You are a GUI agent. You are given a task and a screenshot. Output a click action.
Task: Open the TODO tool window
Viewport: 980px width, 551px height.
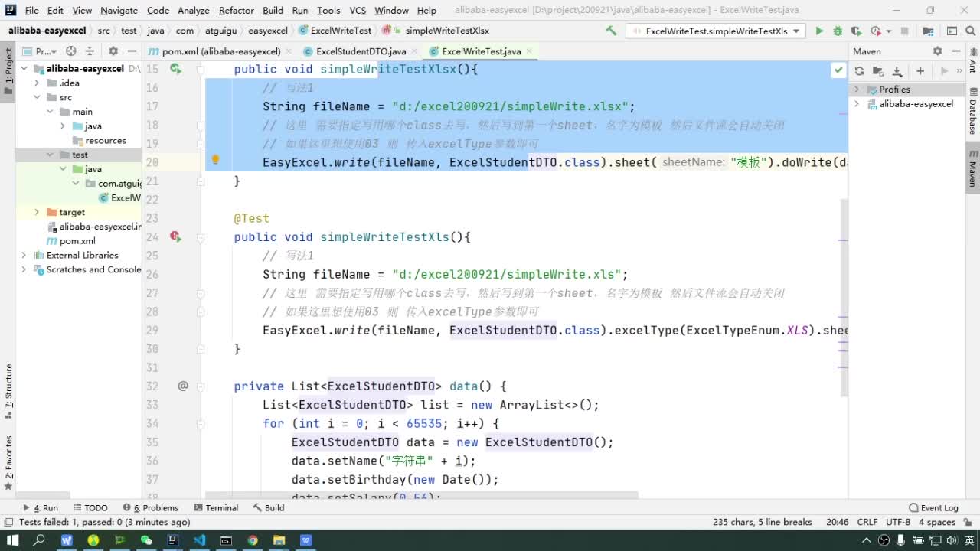coord(90,507)
